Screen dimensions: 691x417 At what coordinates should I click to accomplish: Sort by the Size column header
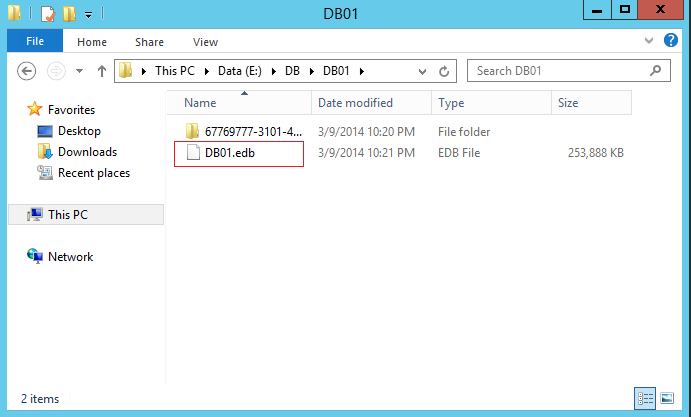tap(591, 103)
